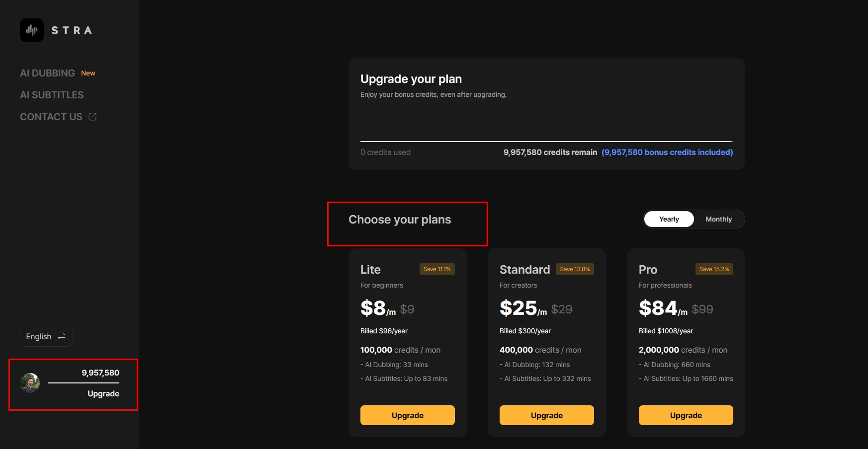Click the Save 15.2% badge on Pro
This screenshot has height=449, width=868.
(714, 269)
